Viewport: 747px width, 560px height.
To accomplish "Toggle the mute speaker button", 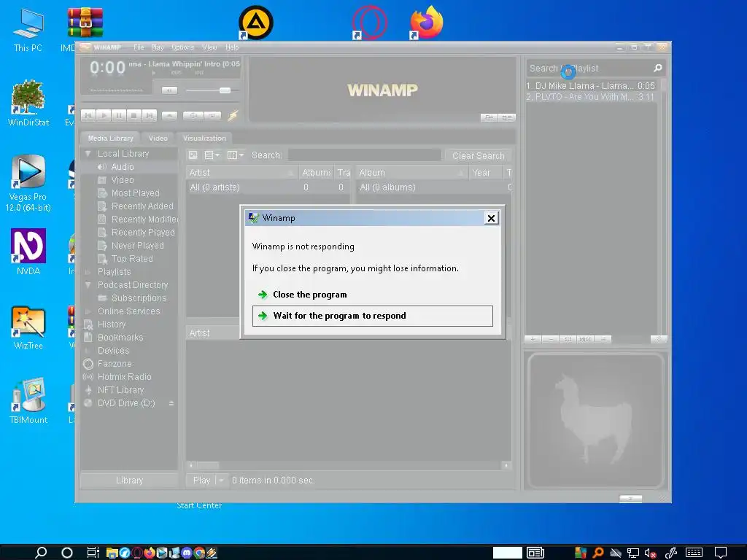I will point(169,90).
